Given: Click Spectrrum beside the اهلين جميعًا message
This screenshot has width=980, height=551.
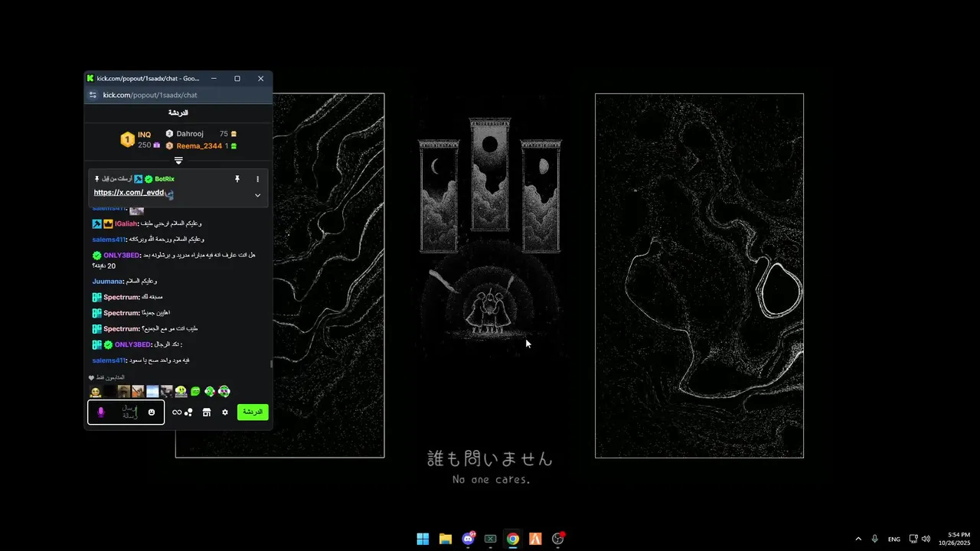Looking at the screenshot, I should pyautogui.click(x=122, y=313).
